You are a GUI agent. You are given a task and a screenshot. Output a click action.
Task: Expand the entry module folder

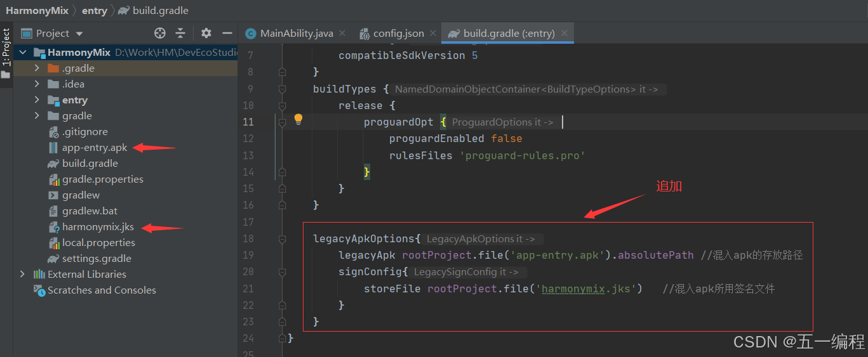[37, 100]
